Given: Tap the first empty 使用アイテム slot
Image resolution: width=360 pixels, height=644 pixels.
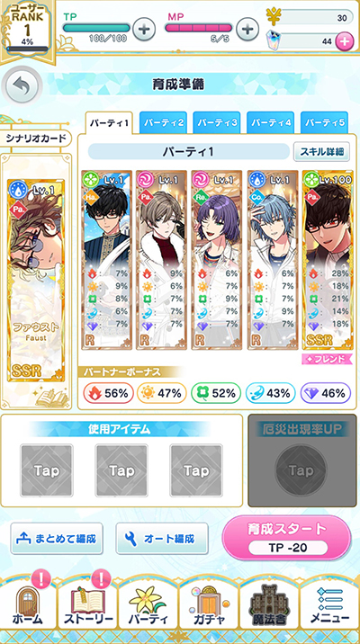Looking at the screenshot, I should tap(47, 470).
